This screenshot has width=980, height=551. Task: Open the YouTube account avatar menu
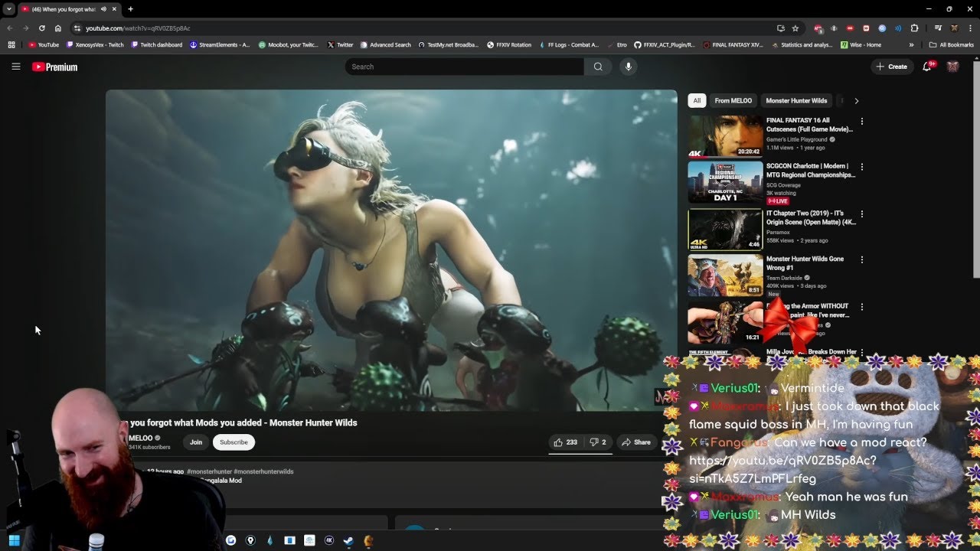tap(952, 67)
